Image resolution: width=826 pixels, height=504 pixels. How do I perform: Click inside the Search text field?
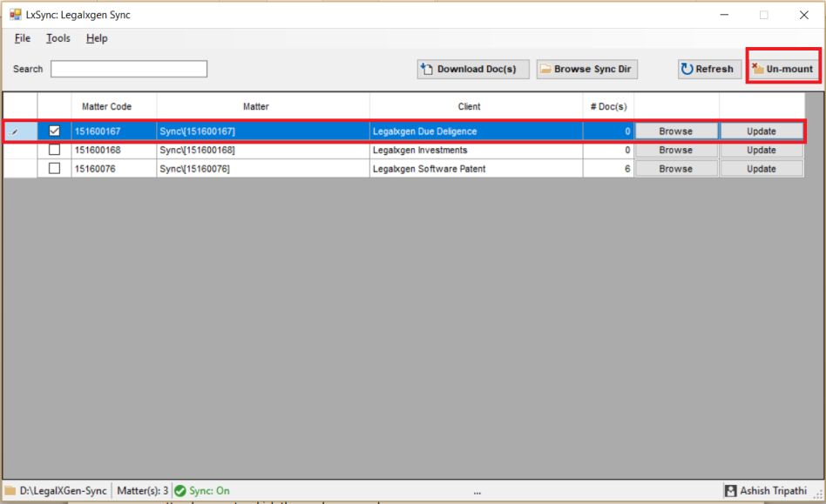click(129, 69)
